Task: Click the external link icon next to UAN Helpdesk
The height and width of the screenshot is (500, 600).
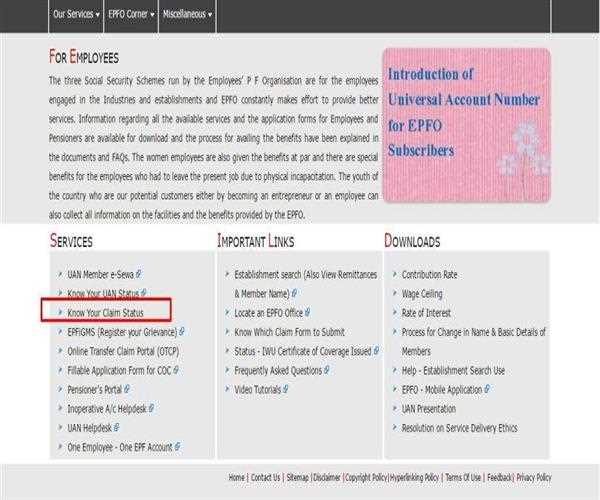Action: tap(116, 427)
